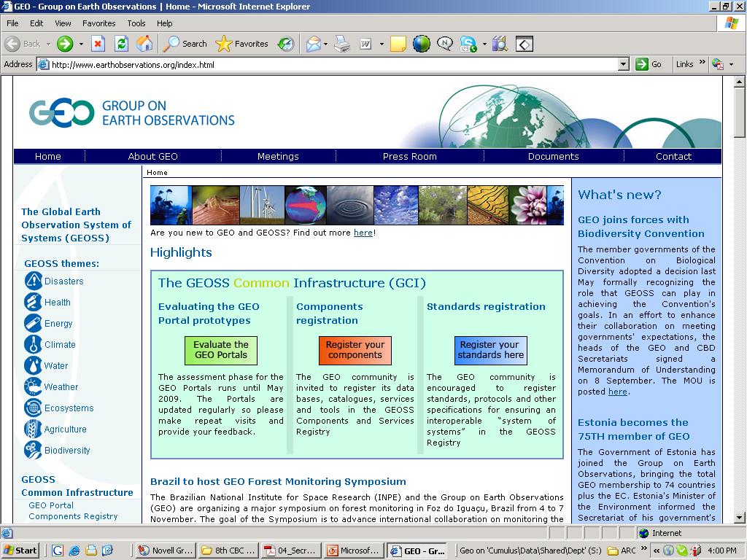Viewport: 747px width, 560px height.
Task: Open the History clock icon
Action: 285,44
